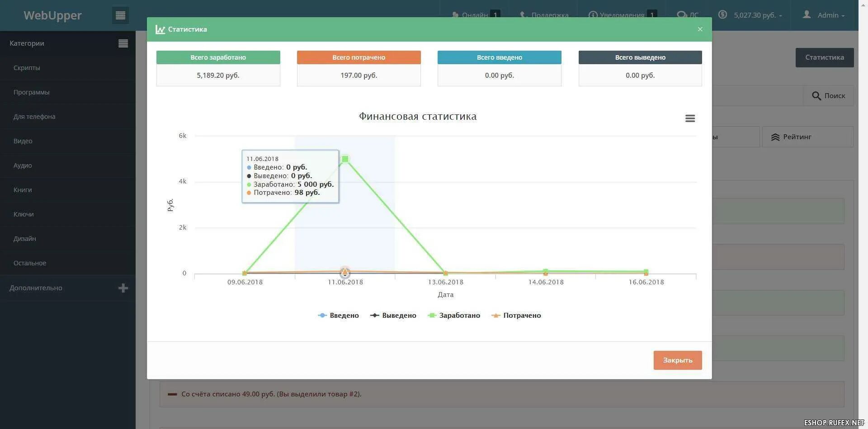Image resolution: width=868 pixels, height=429 pixels.
Task: Open the Скрипты category
Action: click(27, 68)
